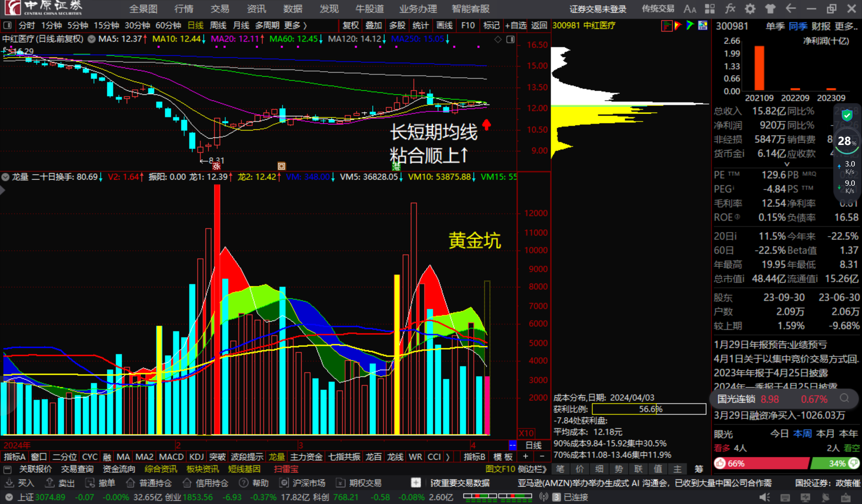
Task: Toggle the MA indicator visibility dropdown circle
Action: (92, 39)
